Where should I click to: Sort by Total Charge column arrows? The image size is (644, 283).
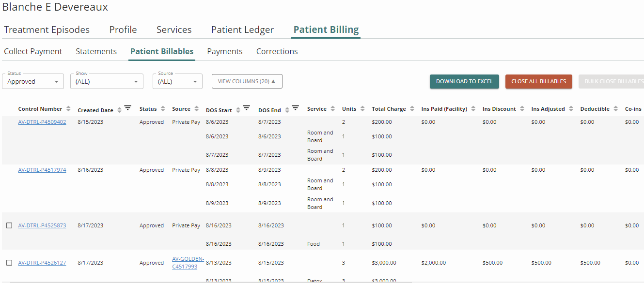coord(412,109)
